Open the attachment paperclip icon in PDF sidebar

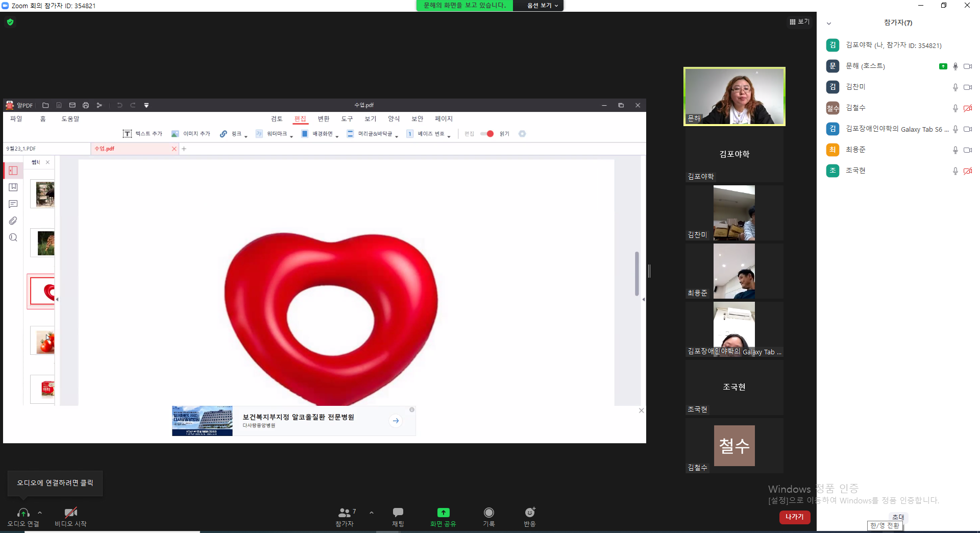[x=13, y=221]
